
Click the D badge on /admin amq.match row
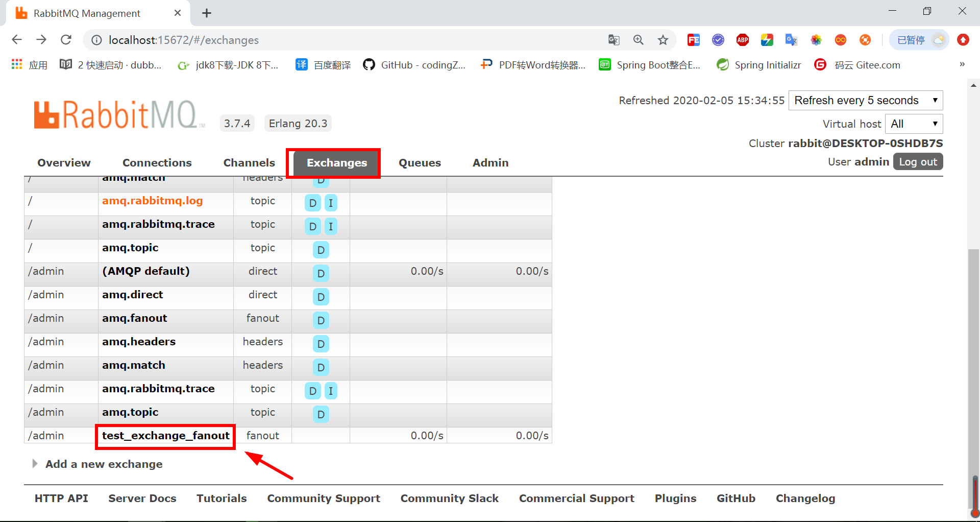321,367
